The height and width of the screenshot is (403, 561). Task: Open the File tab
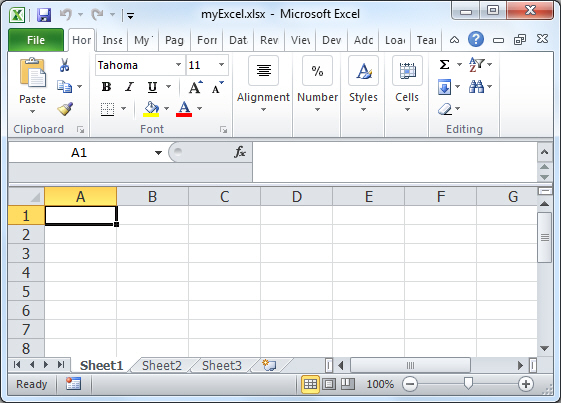pyautogui.click(x=36, y=40)
